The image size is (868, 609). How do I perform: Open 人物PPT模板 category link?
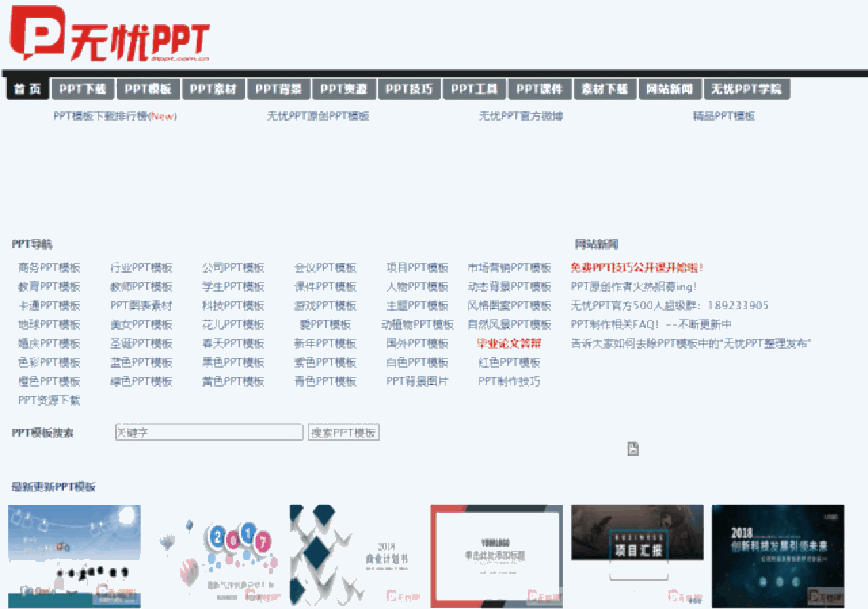coord(417,287)
